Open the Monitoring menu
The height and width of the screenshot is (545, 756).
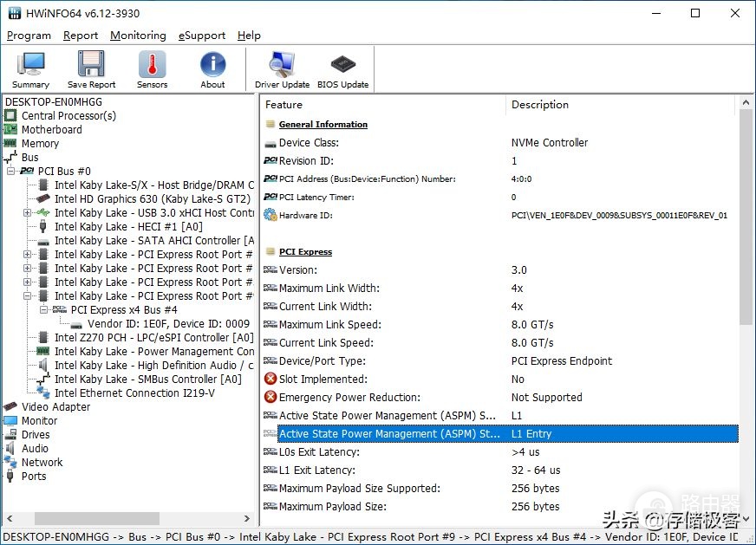(138, 36)
